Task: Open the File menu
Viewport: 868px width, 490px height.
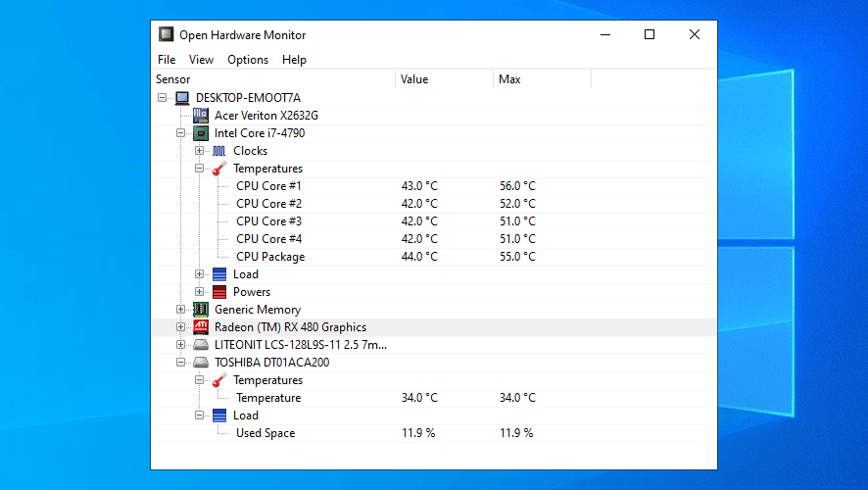Action: 167,60
